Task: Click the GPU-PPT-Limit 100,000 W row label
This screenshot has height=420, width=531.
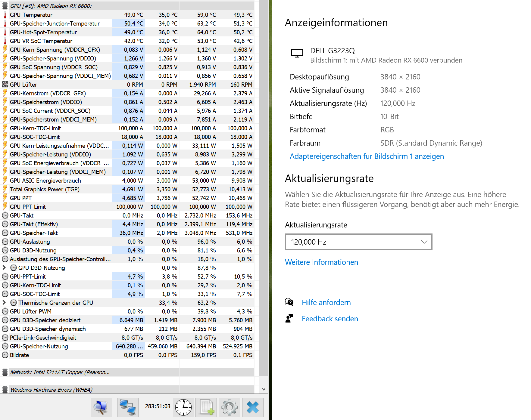Action: (x=28, y=207)
